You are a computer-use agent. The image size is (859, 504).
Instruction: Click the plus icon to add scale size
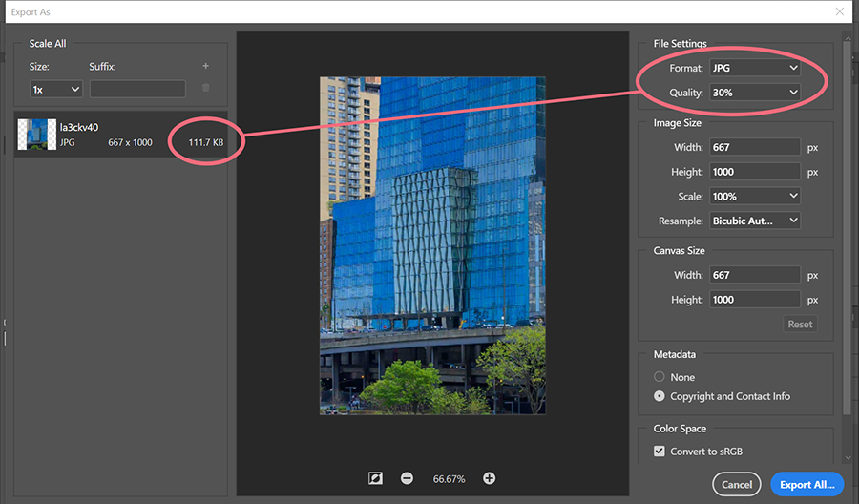click(x=205, y=66)
